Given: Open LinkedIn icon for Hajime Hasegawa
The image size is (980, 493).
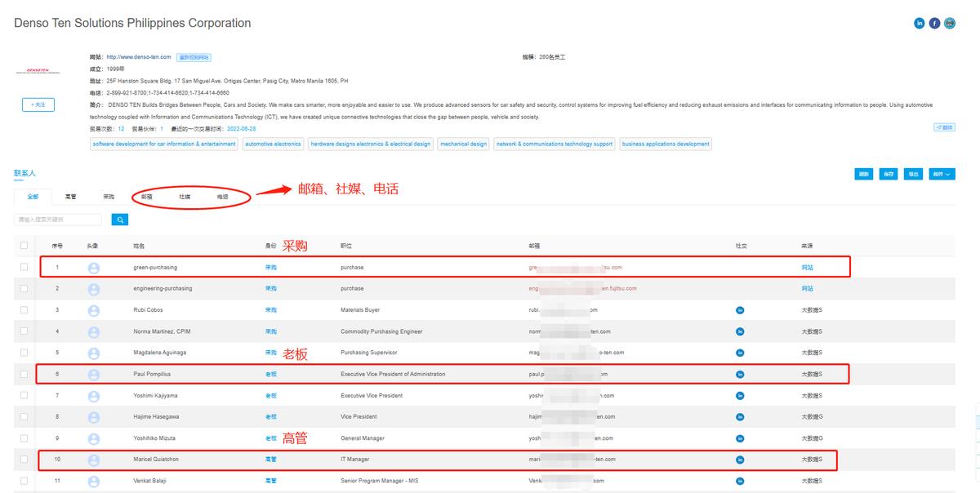Looking at the screenshot, I should click(740, 416).
